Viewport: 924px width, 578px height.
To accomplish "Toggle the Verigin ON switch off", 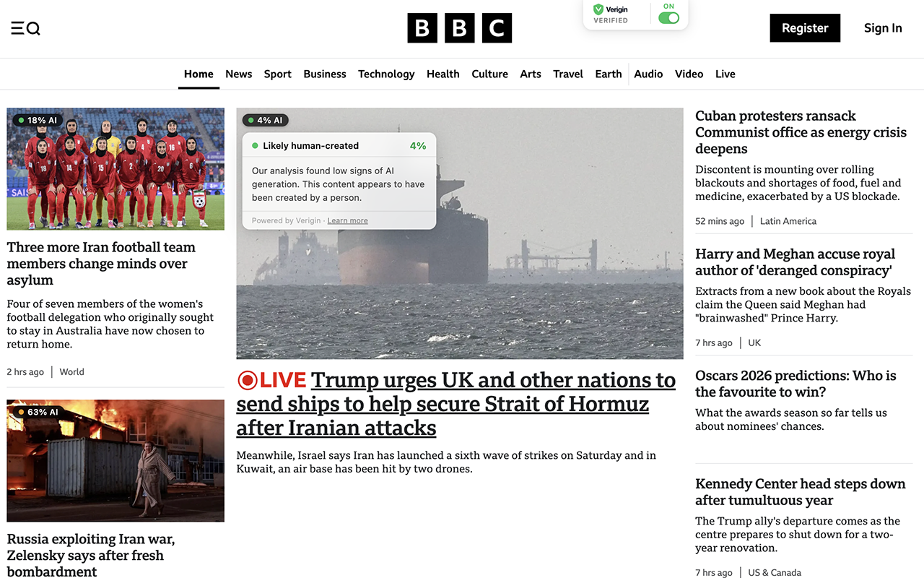I will point(668,17).
